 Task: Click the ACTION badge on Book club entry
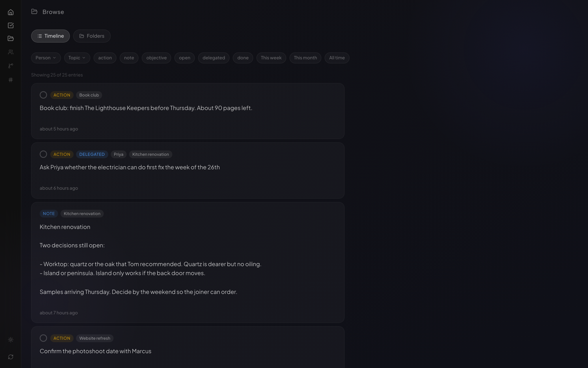pyautogui.click(x=62, y=95)
